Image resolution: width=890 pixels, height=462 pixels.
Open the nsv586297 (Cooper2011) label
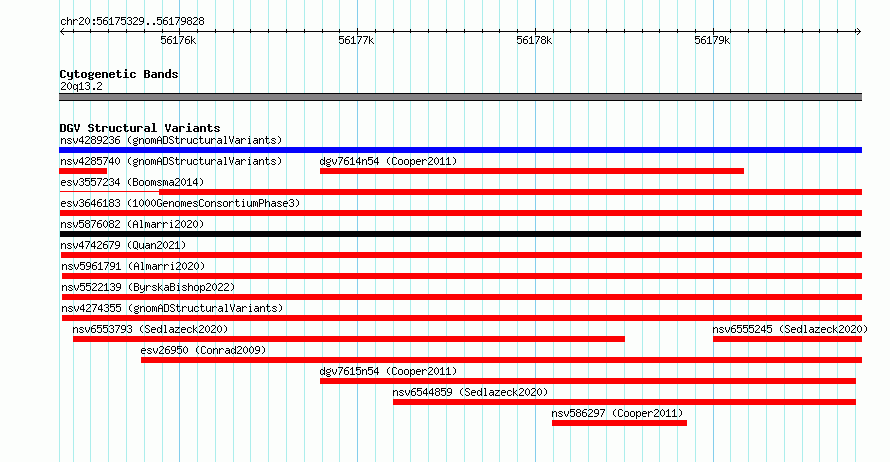click(617, 413)
